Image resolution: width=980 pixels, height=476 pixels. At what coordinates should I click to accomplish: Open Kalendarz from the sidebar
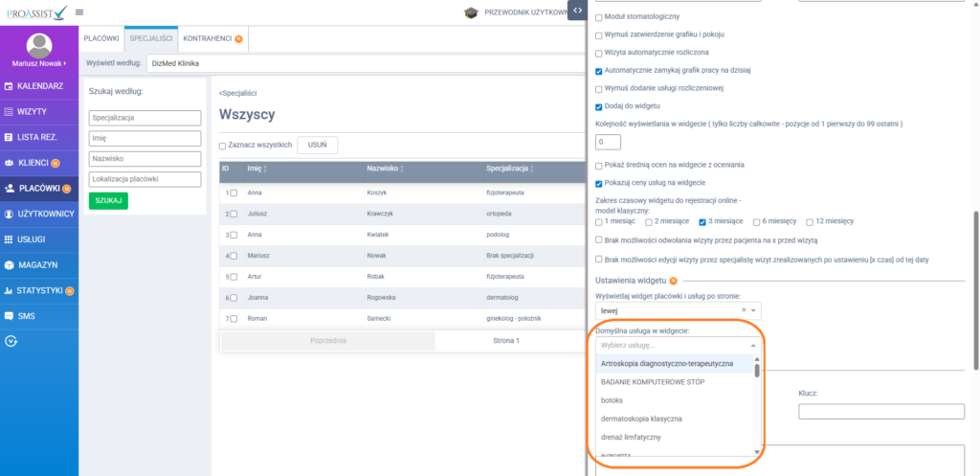(39, 86)
